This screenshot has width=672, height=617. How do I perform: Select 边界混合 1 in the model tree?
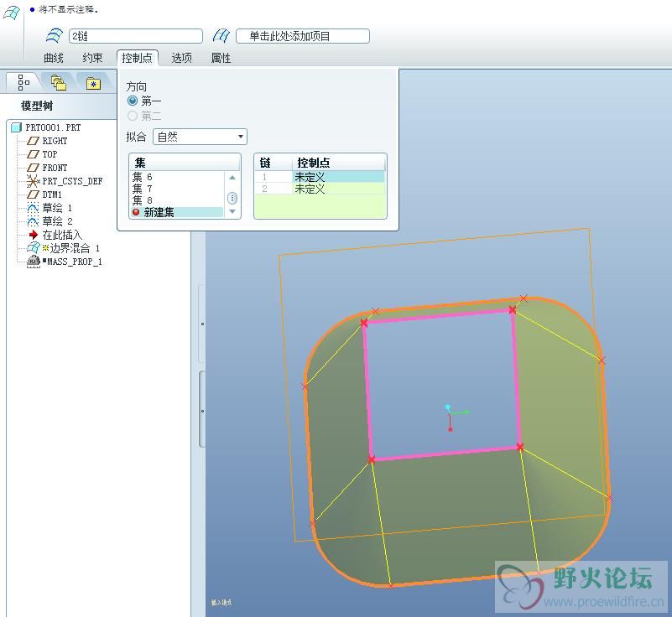coord(75,248)
